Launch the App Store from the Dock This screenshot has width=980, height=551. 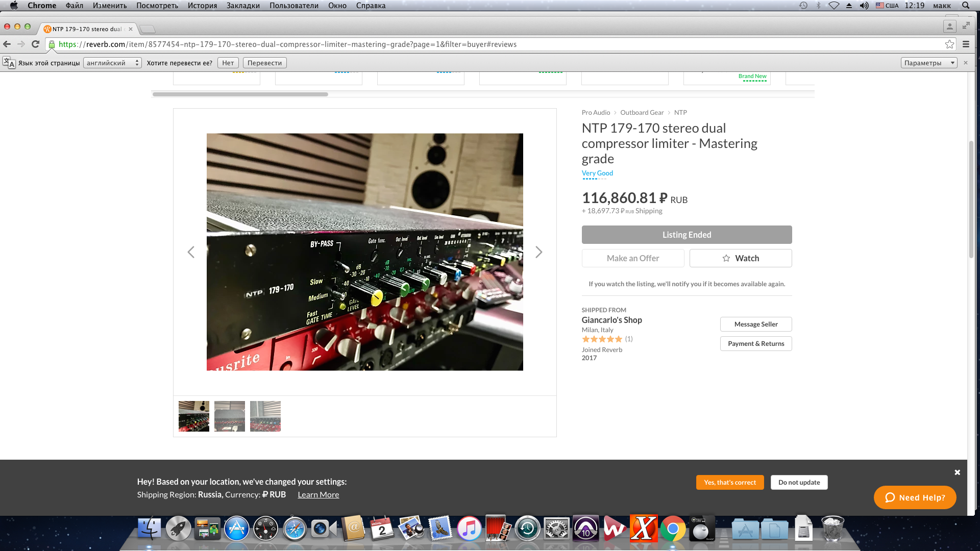click(236, 529)
